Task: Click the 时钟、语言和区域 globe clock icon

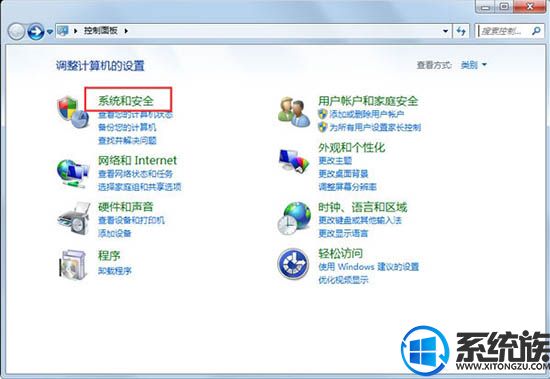Action: tap(294, 219)
